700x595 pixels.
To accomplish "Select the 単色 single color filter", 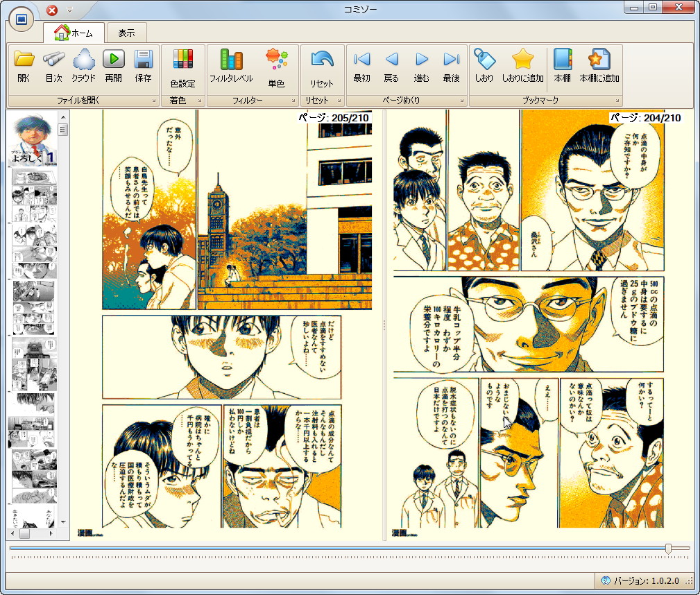I will 276,68.
